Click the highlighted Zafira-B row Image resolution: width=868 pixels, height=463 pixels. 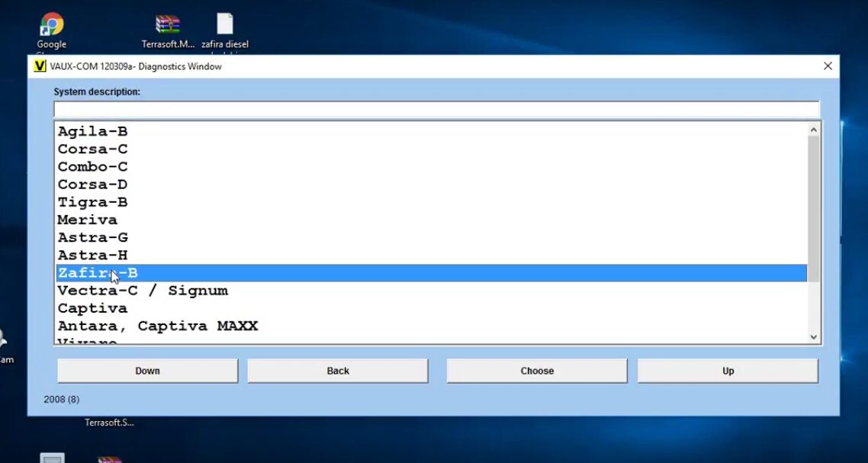431,273
